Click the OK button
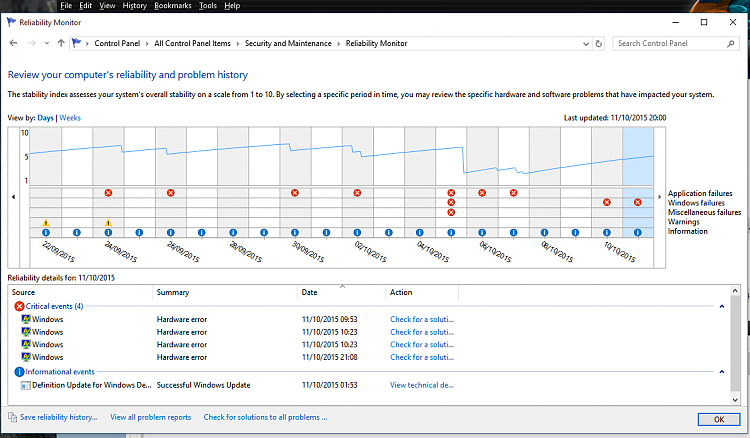This screenshot has height=438, width=750. 719,419
